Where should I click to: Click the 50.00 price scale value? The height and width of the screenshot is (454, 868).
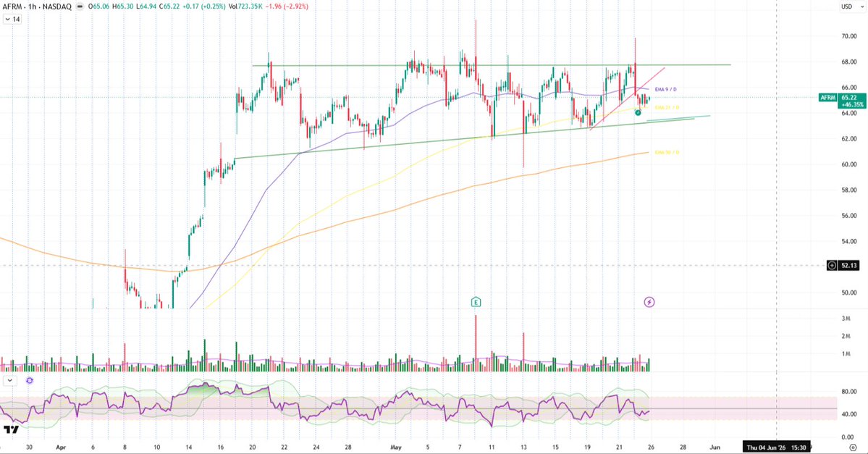[849, 293]
